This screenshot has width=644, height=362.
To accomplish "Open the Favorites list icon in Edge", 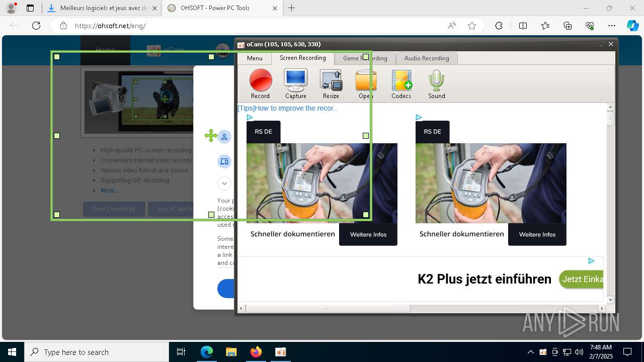I will tap(545, 26).
